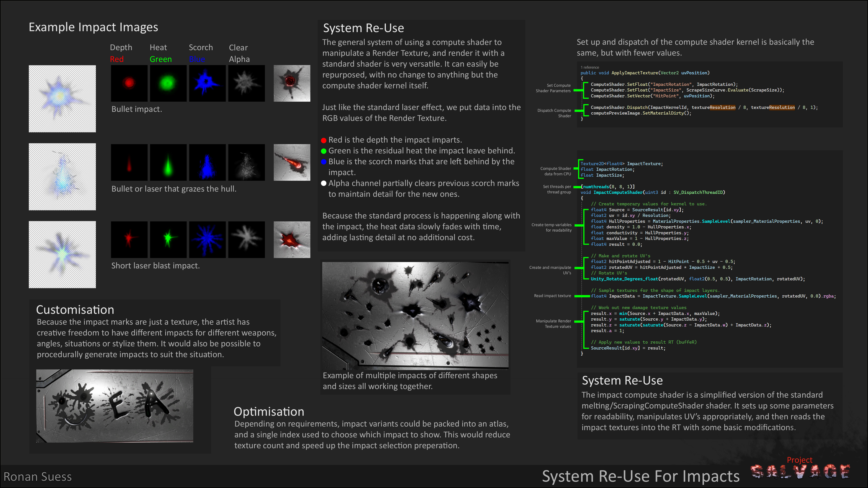Image resolution: width=868 pixels, height=488 pixels.
Task: Open the Example Impact Images section header
Action: tap(93, 27)
